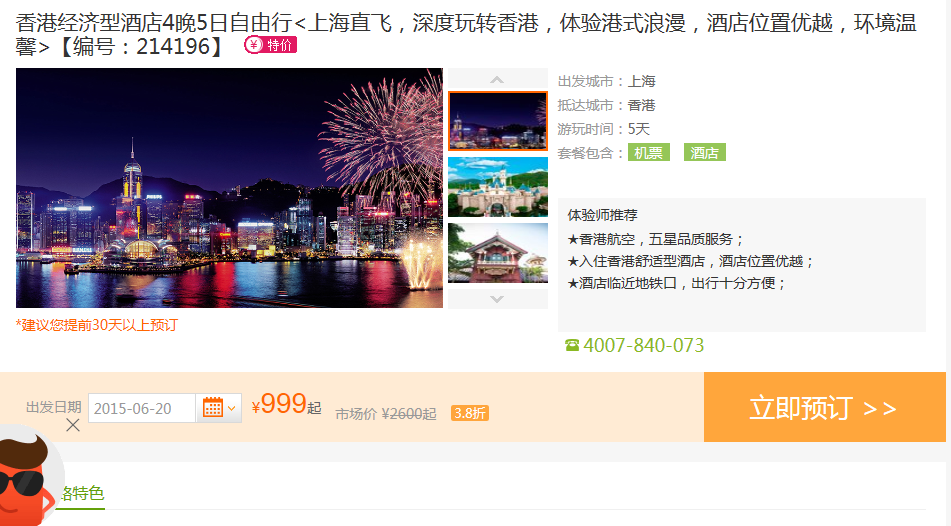Screen dimensions: 951x526
Task: Click the 酒店 hotel tag
Action: 704,153
